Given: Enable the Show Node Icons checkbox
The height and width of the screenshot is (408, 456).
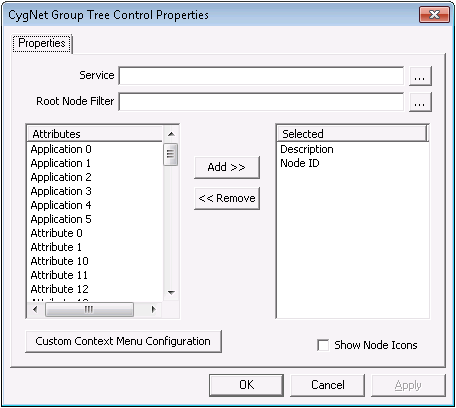Looking at the screenshot, I should [x=323, y=345].
